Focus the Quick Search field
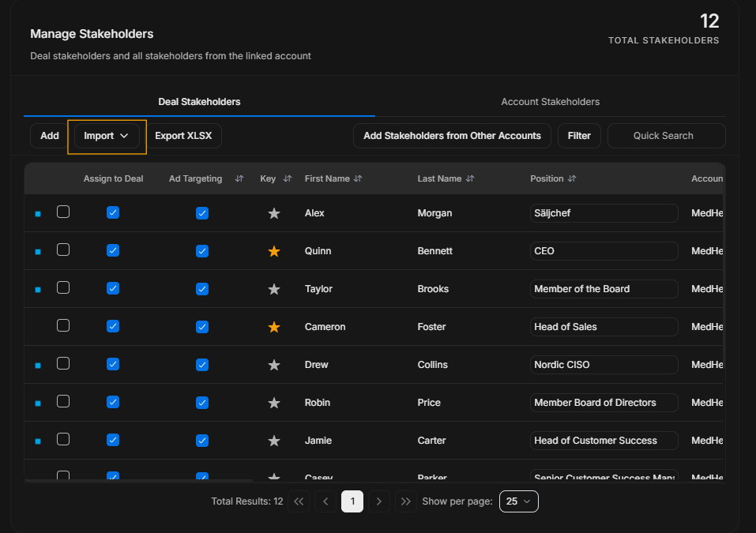 666,136
